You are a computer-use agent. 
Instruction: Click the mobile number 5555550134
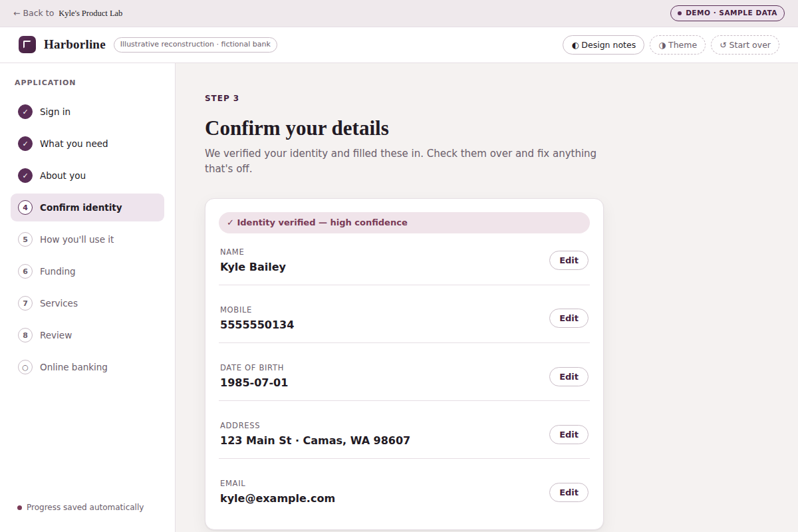click(257, 325)
